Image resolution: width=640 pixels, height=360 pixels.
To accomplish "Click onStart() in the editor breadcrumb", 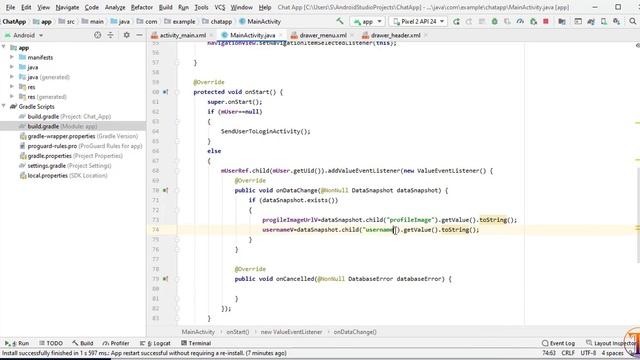I will tap(238, 332).
